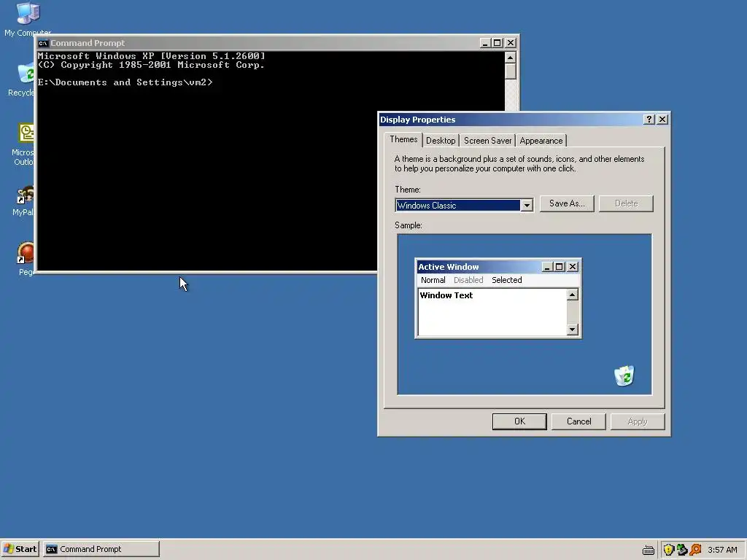
Task: Click Selected menu in sample Active Window
Action: coord(506,280)
